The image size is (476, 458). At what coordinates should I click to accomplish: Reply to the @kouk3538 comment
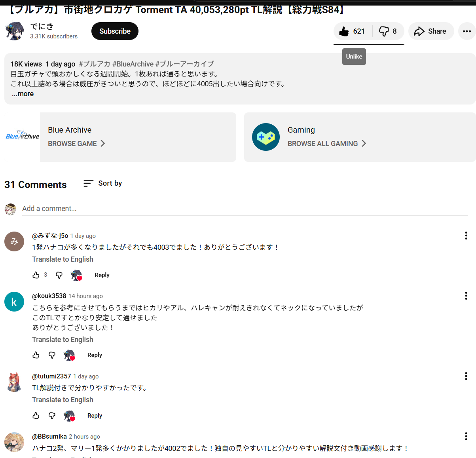click(95, 355)
